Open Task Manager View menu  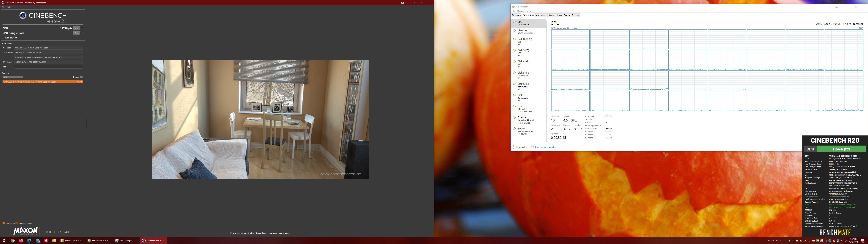point(529,11)
